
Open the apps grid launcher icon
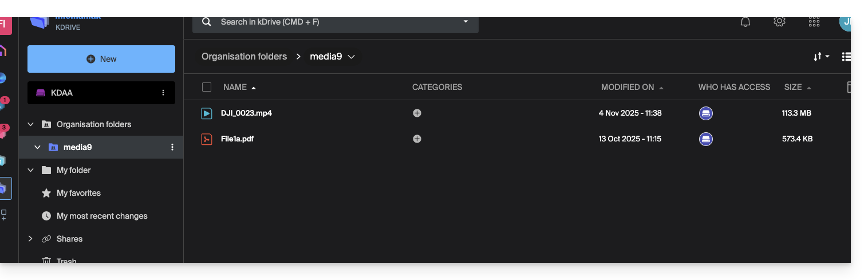[814, 22]
